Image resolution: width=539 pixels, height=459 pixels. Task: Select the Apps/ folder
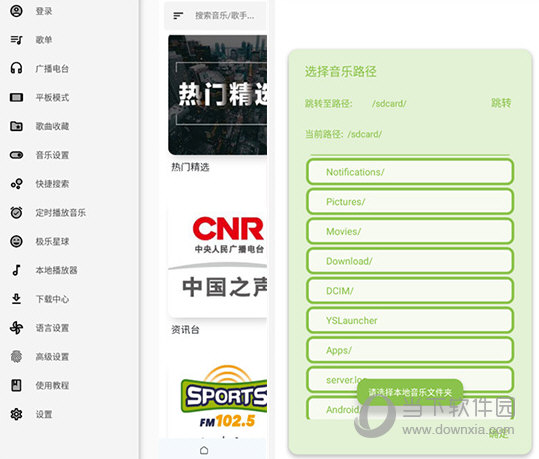410,350
